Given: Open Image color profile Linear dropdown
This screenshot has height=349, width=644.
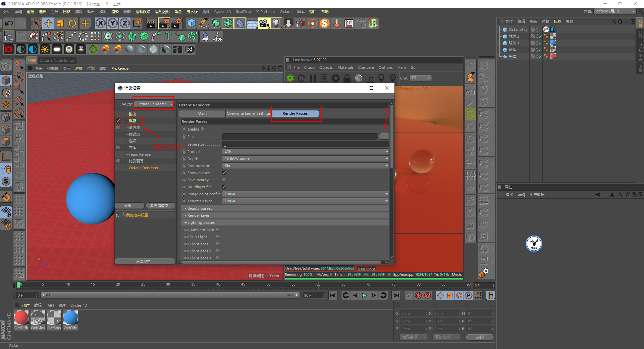Looking at the screenshot, I should pyautogui.click(x=305, y=194).
